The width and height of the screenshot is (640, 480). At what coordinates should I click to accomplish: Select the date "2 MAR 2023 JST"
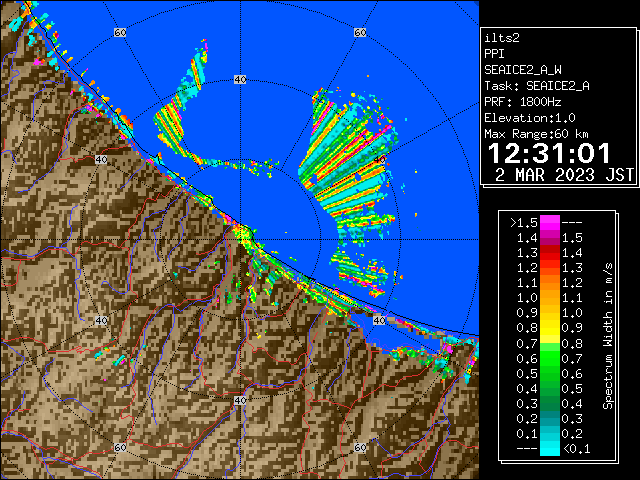tap(565, 175)
